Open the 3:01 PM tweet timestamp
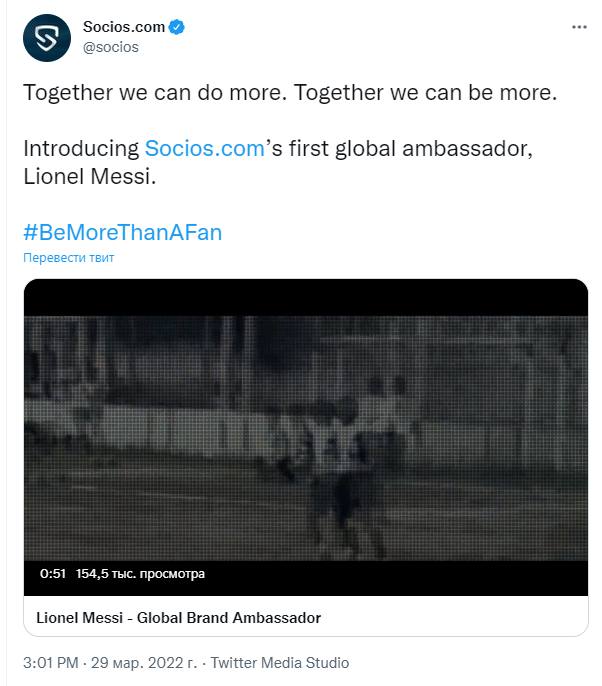 pos(51,662)
